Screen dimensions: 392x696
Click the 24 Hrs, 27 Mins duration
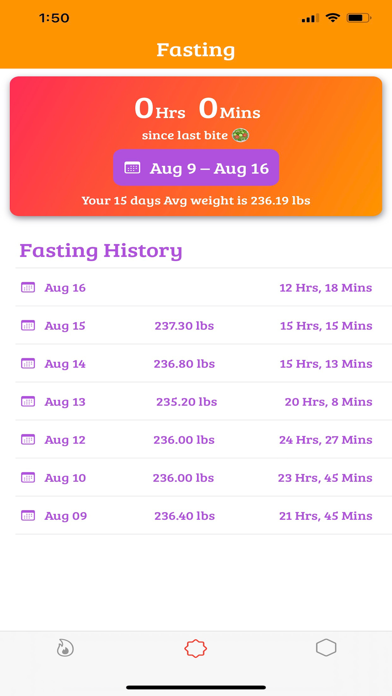(x=325, y=440)
